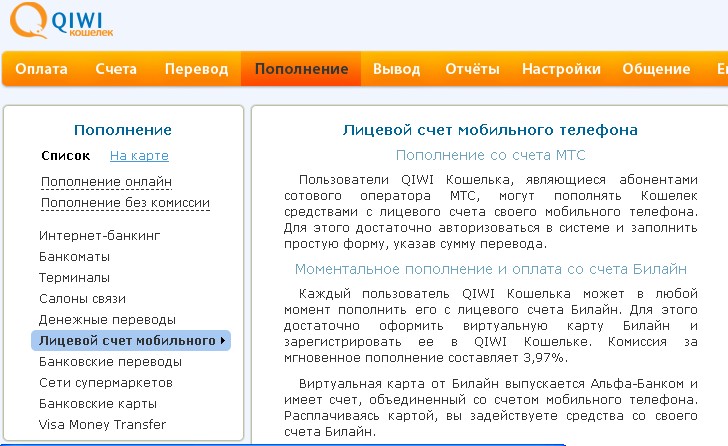Click the text 'составляет 3,97%'

(508, 358)
